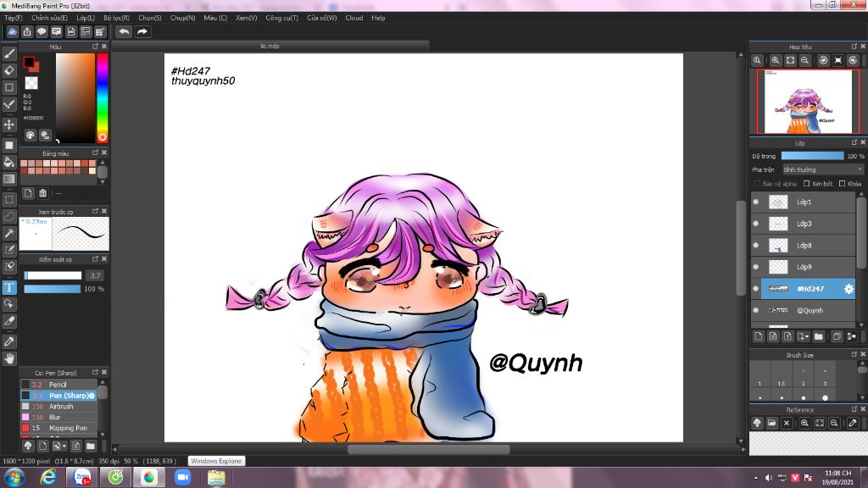Select the Bucket fill tool
Screen dimensions: 868x488
coord(8,162)
